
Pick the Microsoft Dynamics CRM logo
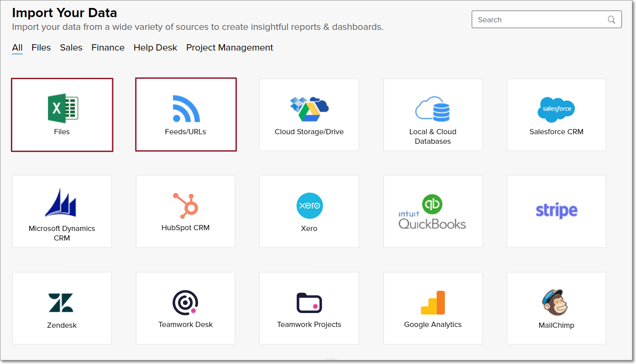pos(61,203)
